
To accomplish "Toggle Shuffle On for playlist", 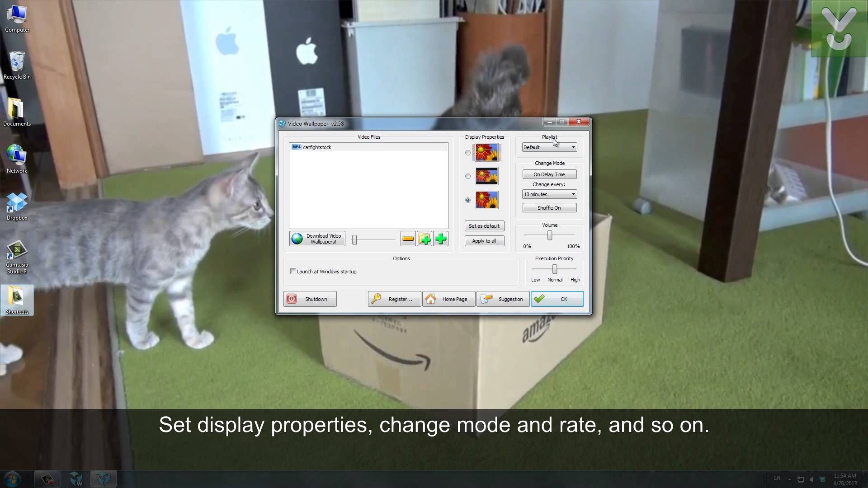I will coord(549,207).
